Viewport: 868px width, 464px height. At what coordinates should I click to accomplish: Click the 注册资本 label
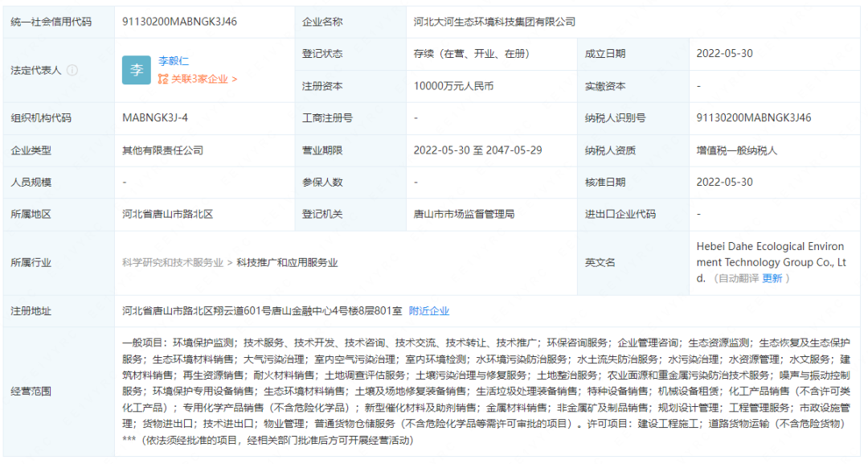click(x=322, y=86)
